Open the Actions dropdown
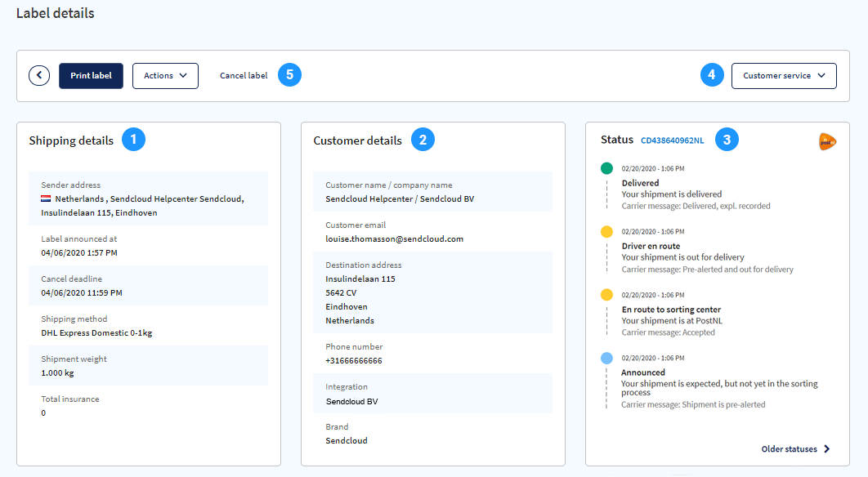Screen dimensions: 868x477 (x=166, y=76)
